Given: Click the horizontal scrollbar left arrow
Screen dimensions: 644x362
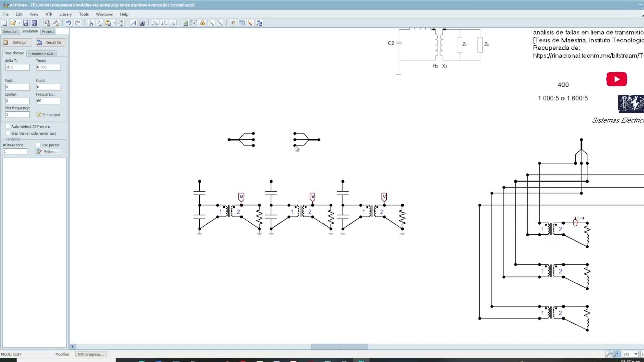Looking at the screenshot, I should pyautogui.click(x=72, y=347).
